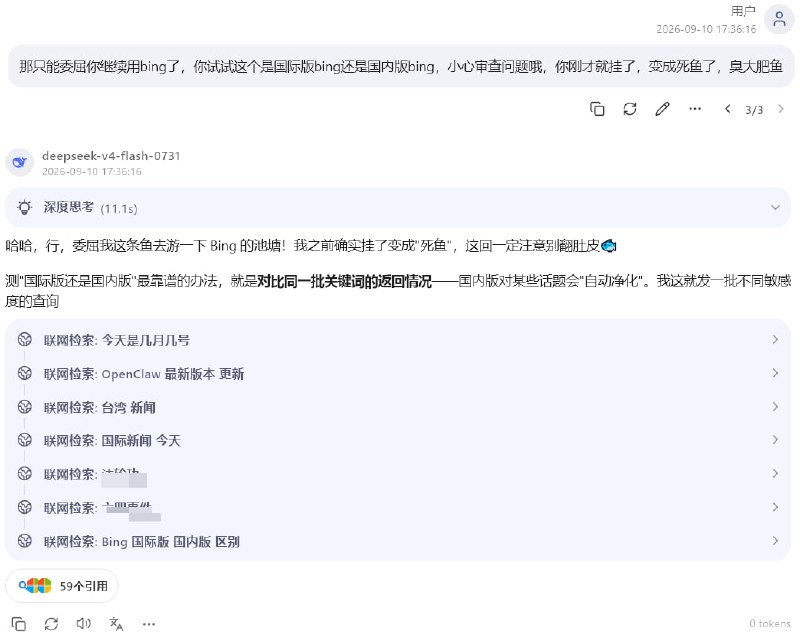Expand the 深度思考 section chevron
800x641 pixels.
point(775,207)
